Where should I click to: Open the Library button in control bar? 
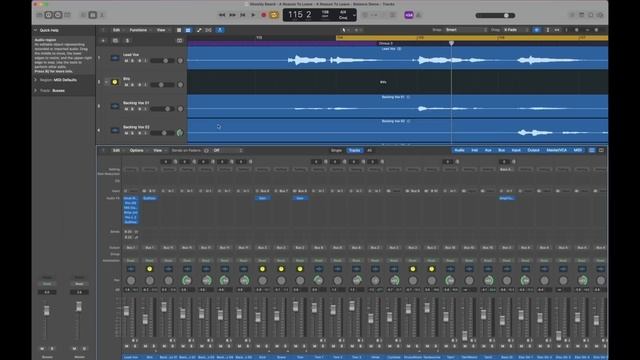click(40, 15)
